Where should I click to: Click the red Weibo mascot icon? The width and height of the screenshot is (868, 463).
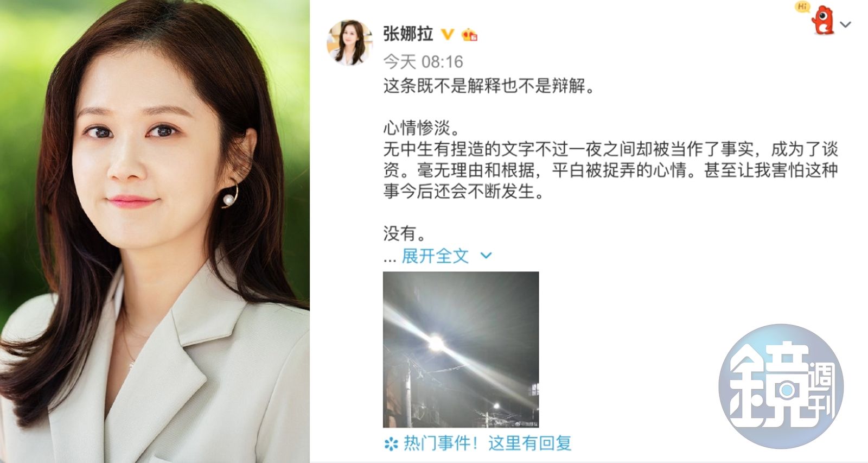pos(824,21)
